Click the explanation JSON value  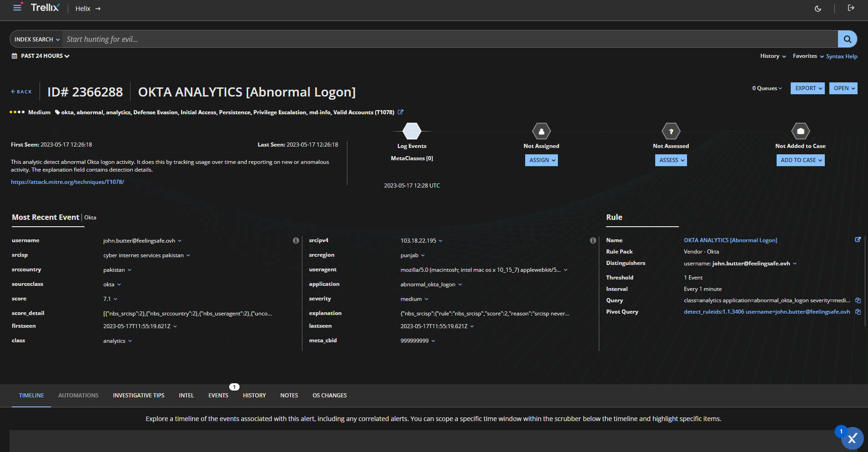(x=485, y=314)
